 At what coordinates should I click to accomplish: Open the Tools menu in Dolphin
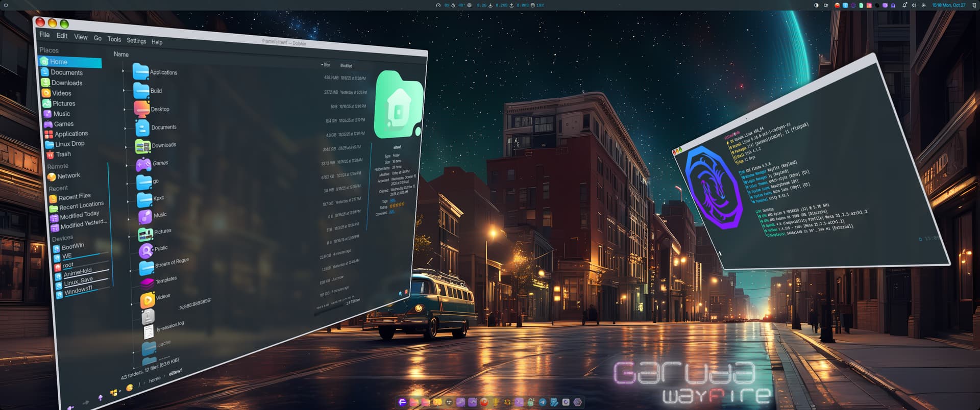click(x=114, y=39)
